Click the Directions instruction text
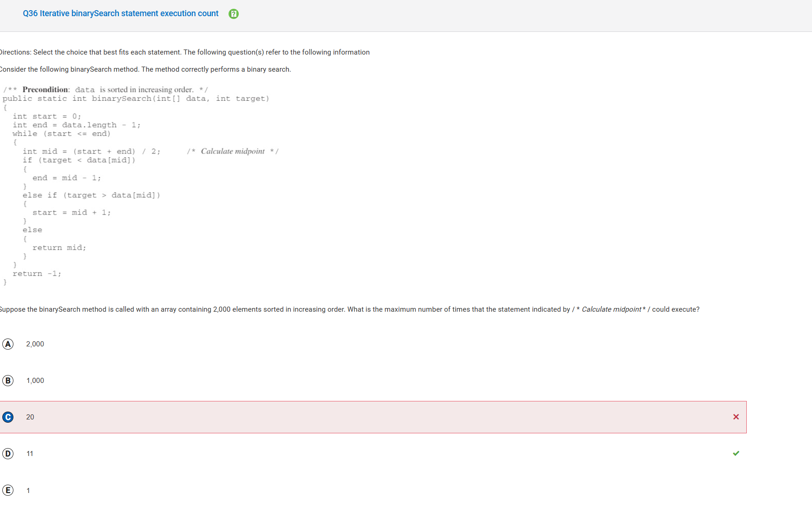The width and height of the screenshot is (812, 505). point(185,52)
